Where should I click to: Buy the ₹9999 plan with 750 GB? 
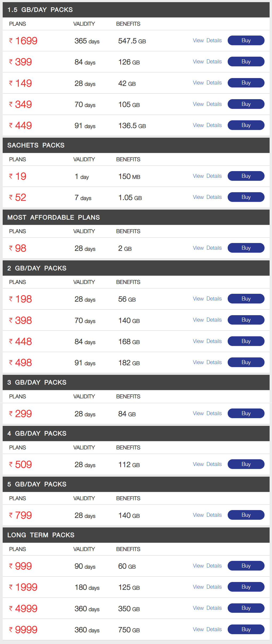[x=246, y=629]
